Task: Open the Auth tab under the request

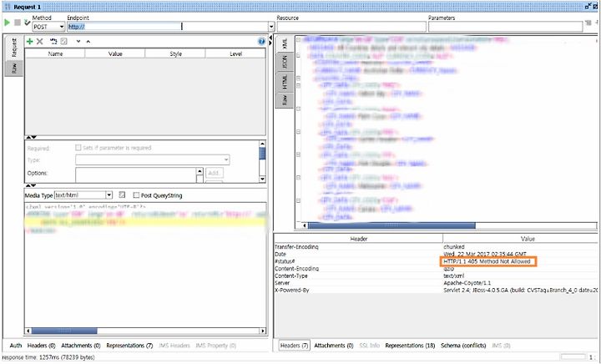Action: point(15,346)
